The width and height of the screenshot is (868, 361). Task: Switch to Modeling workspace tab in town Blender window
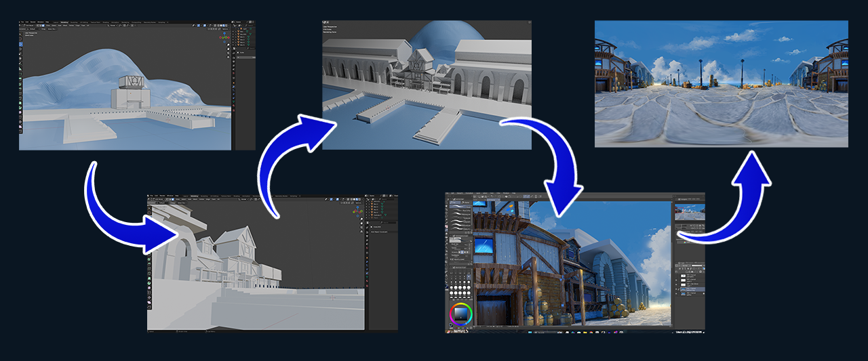[194, 196]
